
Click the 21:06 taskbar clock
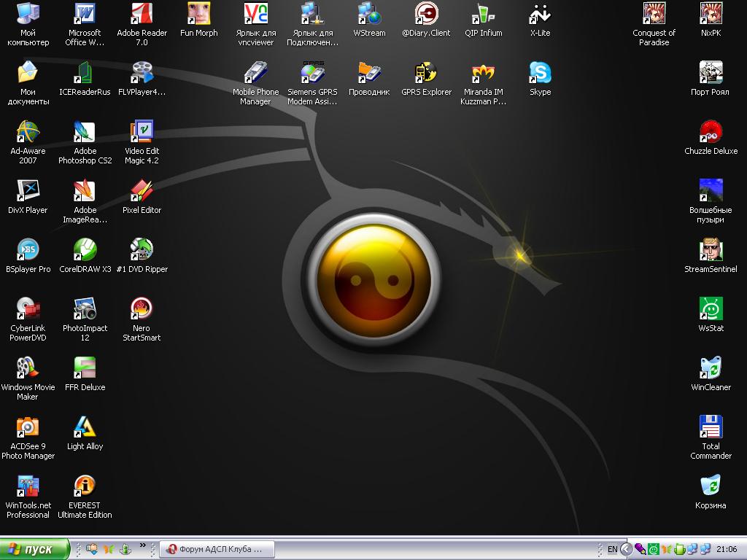point(726,549)
